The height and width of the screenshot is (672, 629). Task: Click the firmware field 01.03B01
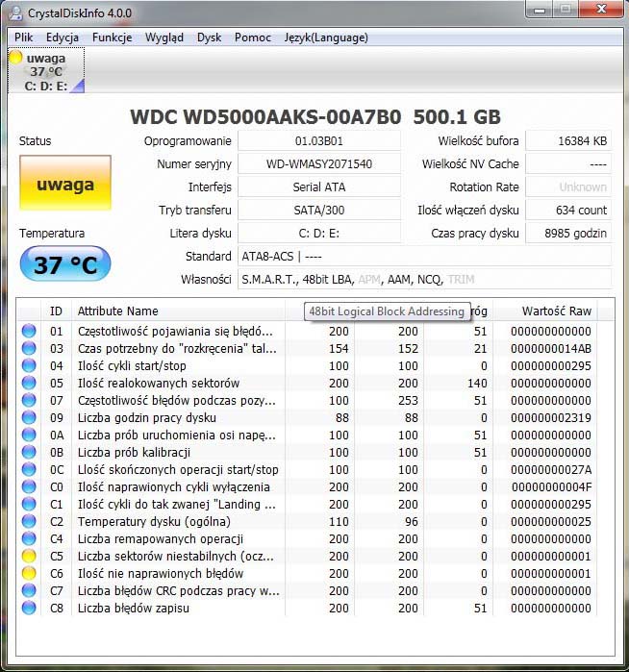pyautogui.click(x=319, y=141)
